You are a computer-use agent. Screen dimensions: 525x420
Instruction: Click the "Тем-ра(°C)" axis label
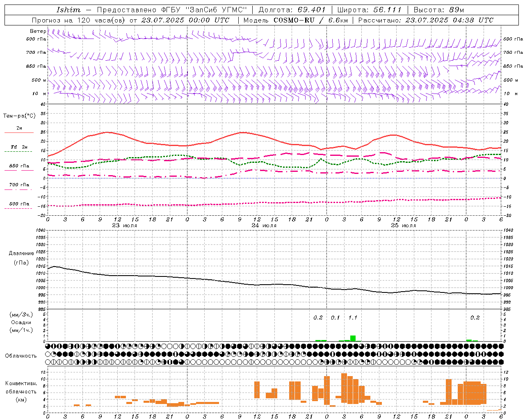tap(19, 116)
